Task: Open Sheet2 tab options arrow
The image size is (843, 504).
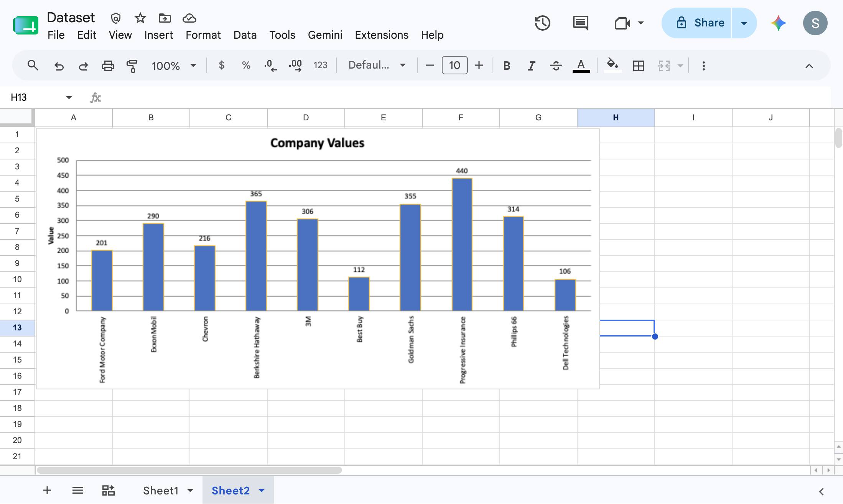Action: click(262, 491)
